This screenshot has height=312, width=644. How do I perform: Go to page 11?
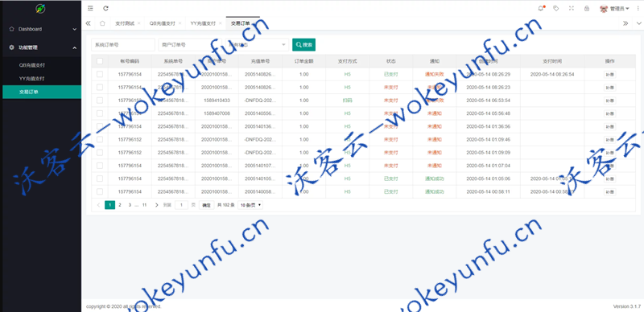point(144,205)
